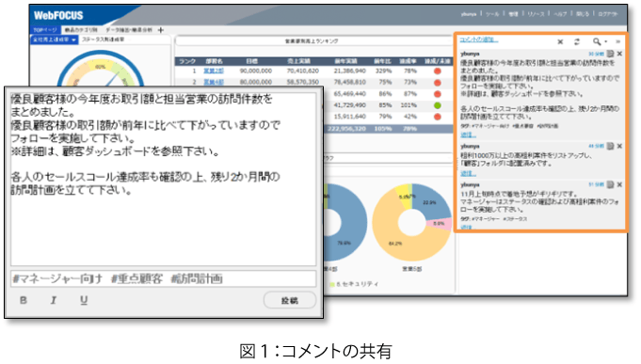Click the reply link under first comment

pos(468,135)
